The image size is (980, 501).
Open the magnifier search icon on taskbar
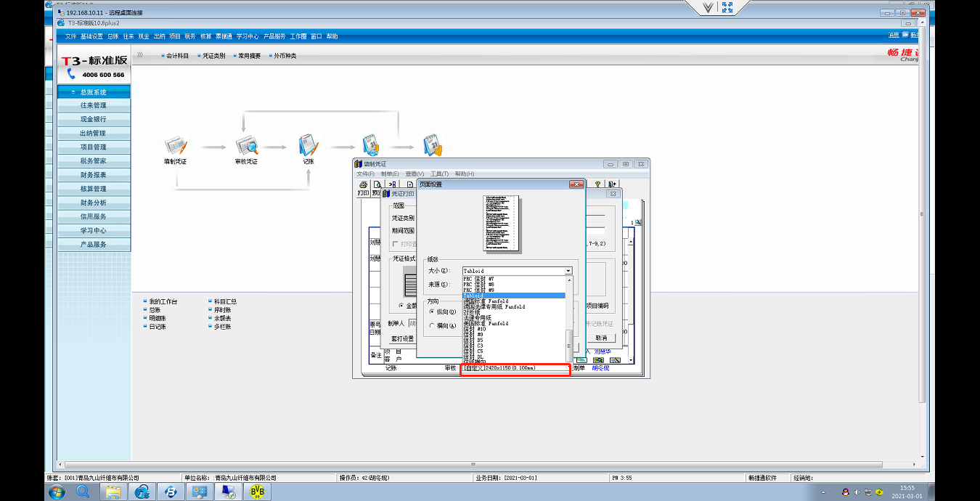tap(83, 492)
